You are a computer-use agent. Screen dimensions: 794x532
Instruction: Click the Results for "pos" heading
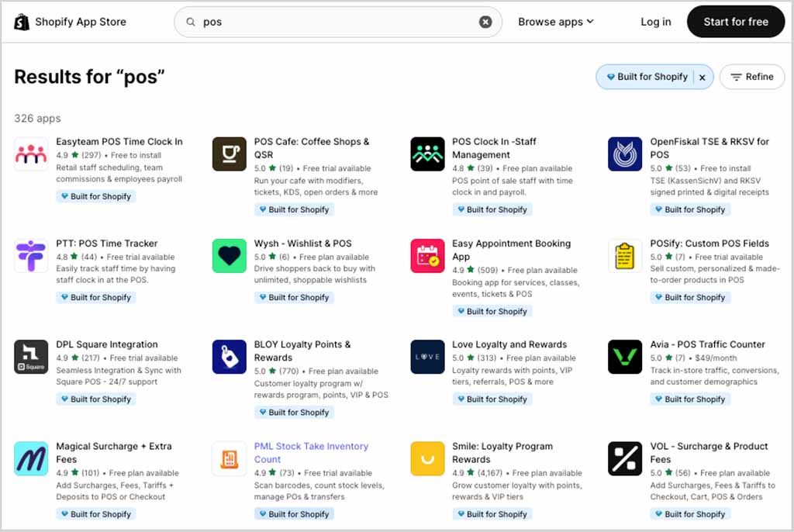(90, 77)
